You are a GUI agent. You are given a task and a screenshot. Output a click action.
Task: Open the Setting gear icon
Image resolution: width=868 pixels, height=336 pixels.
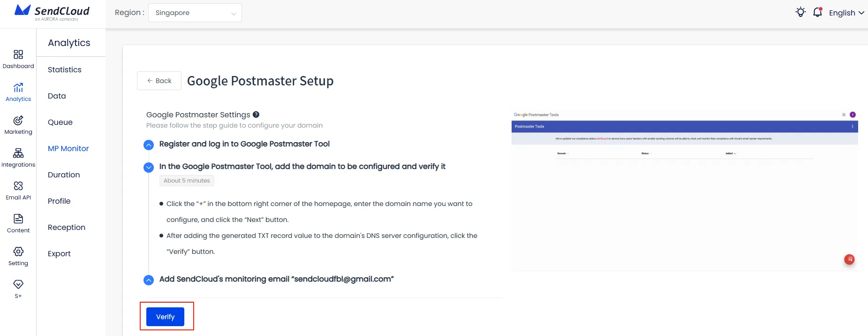[x=18, y=252]
